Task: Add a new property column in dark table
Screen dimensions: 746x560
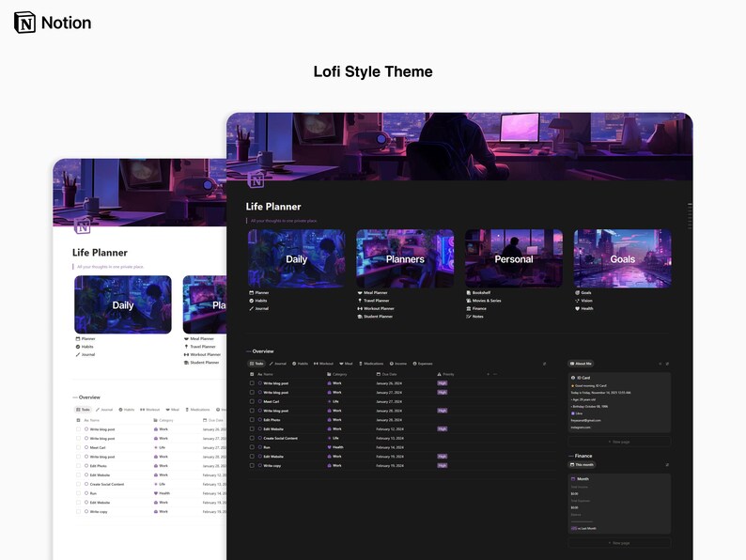Action: click(489, 375)
